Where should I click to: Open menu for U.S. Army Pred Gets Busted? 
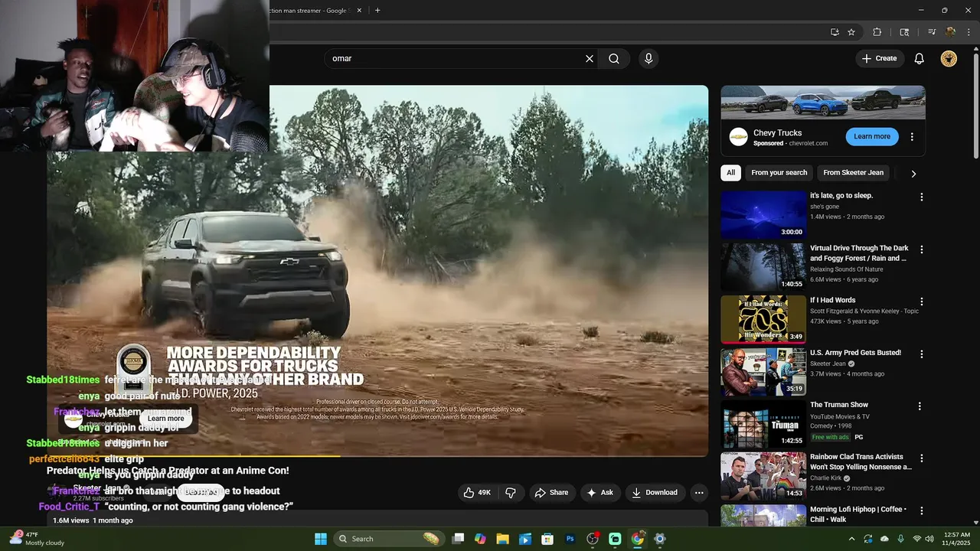(x=921, y=354)
